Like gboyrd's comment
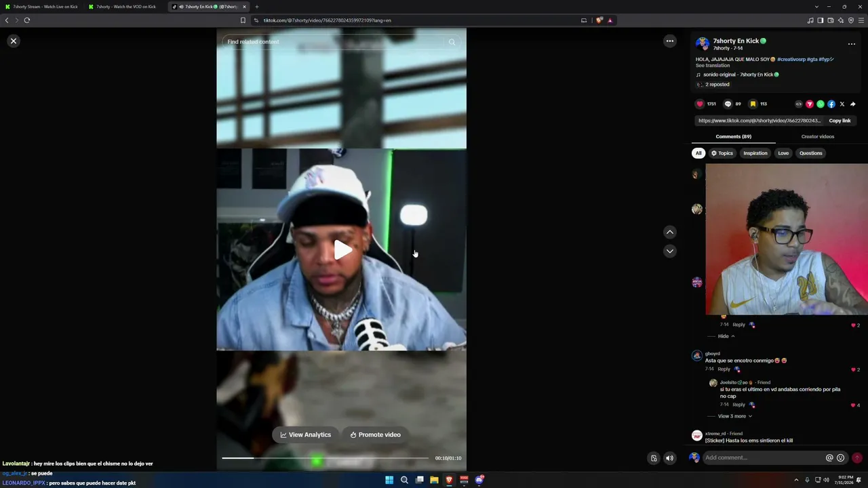Screen dimensions: 868x488 [854, 370]
